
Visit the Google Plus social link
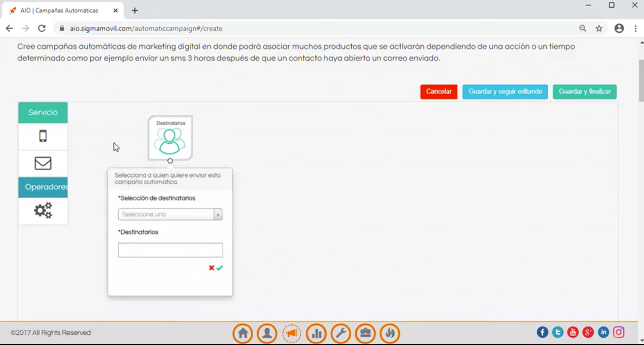pyautogui.click(x=588, y=332)
